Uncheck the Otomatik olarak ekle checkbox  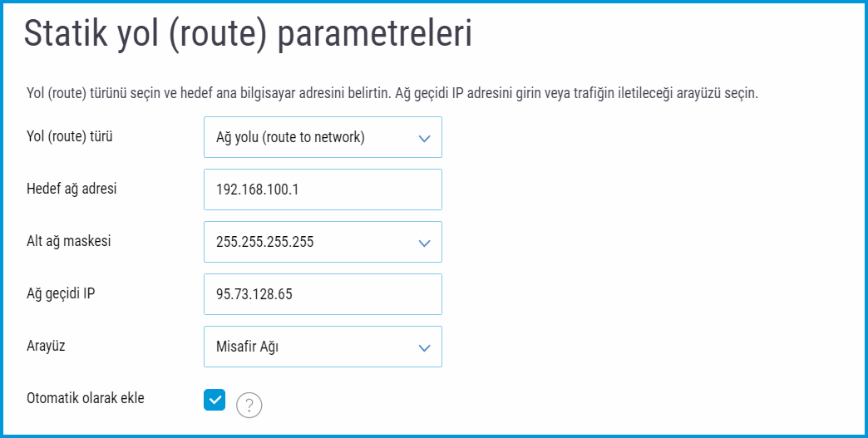(215, 400)
